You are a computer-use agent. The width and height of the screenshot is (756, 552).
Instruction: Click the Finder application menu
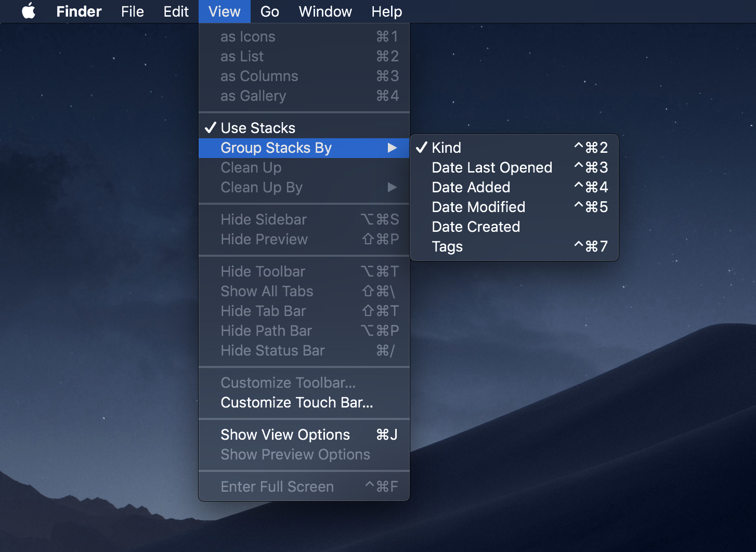coord(79,11)
